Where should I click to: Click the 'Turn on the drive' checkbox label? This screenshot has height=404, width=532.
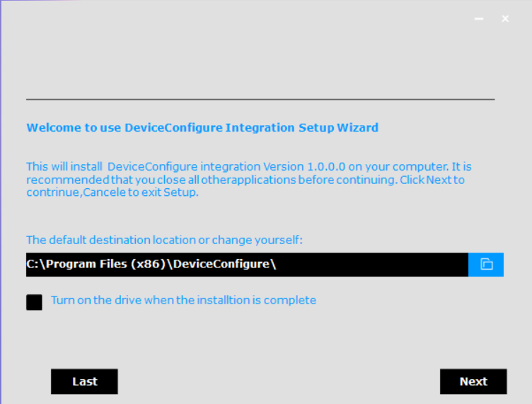tap(183, 300)
